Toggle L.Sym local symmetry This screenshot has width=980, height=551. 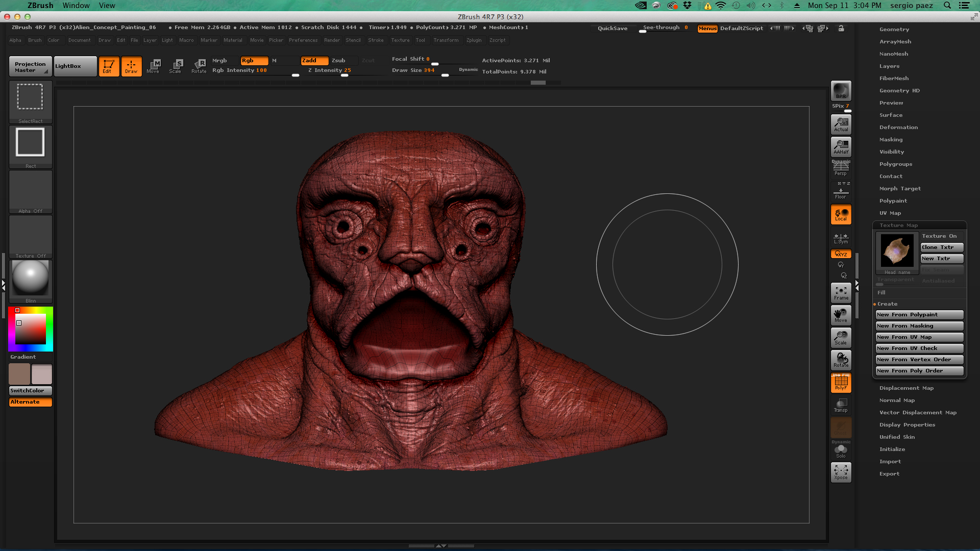841,238
